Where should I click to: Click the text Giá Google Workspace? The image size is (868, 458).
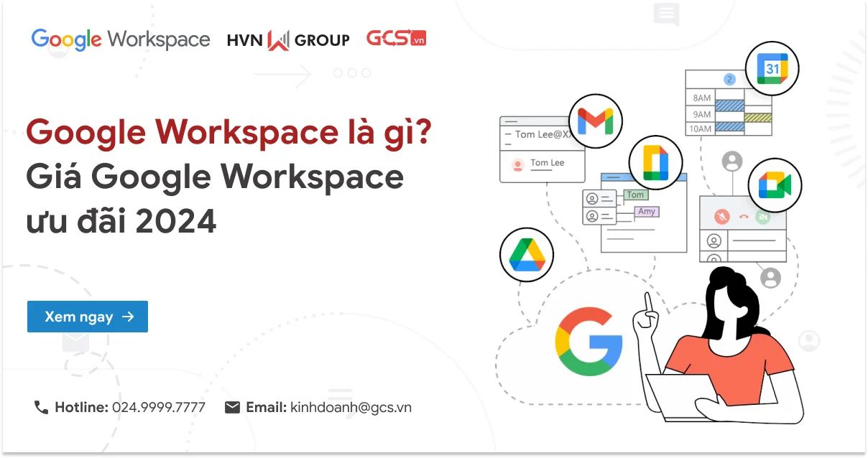[215, 177]
